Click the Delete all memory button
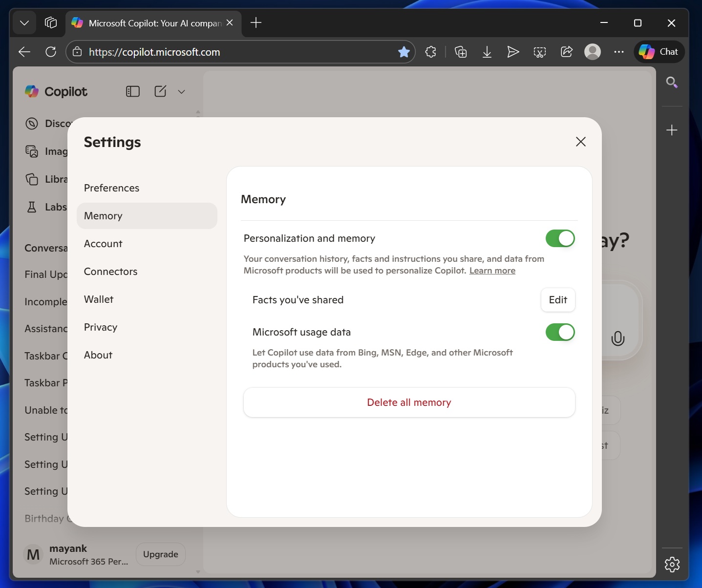Viewport: 702px width, 588px height. click(x=409, y=402)
